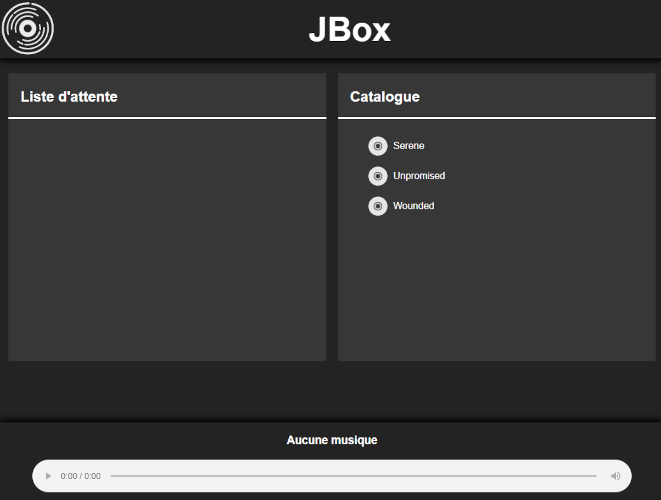Click the disc icon beside Wounded
The image size is (661, 500).
click(x=378, y=206)
